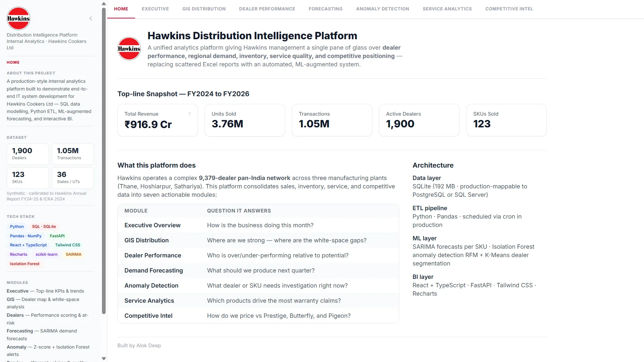Click the Isolation Forest tech stack tag

[x=25, y=264]
